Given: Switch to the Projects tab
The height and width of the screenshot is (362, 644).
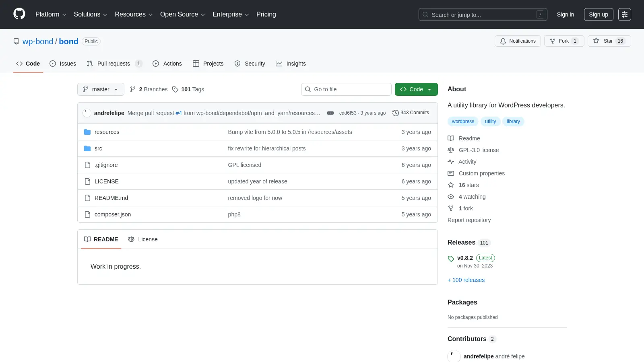Looking at the screenshot, I should (208, 64).
